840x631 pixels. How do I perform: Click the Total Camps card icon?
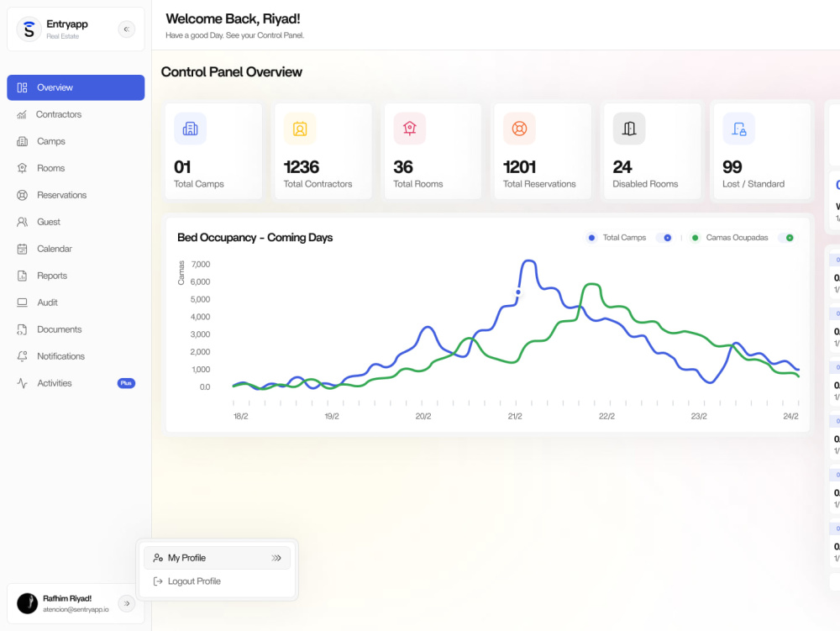[190, 129]
